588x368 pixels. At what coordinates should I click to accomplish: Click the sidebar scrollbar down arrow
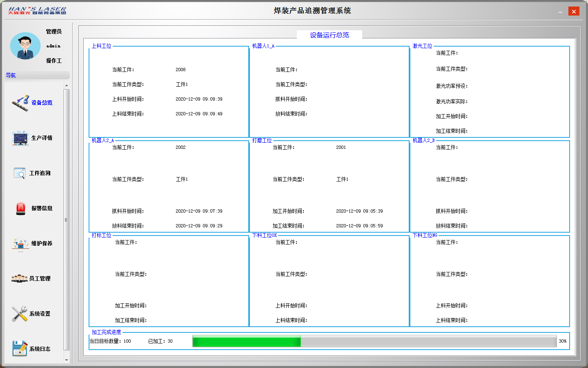(67, 360)
